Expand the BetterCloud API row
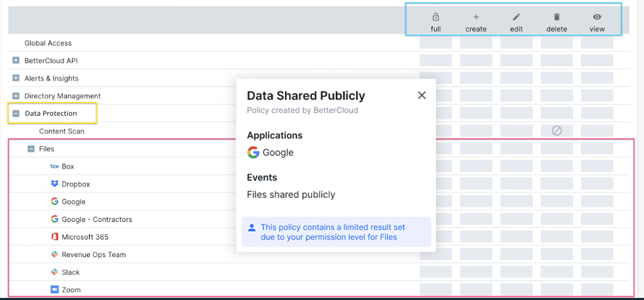Image resolution: width=644 pixels, height=300 pixels. [16, 61]
